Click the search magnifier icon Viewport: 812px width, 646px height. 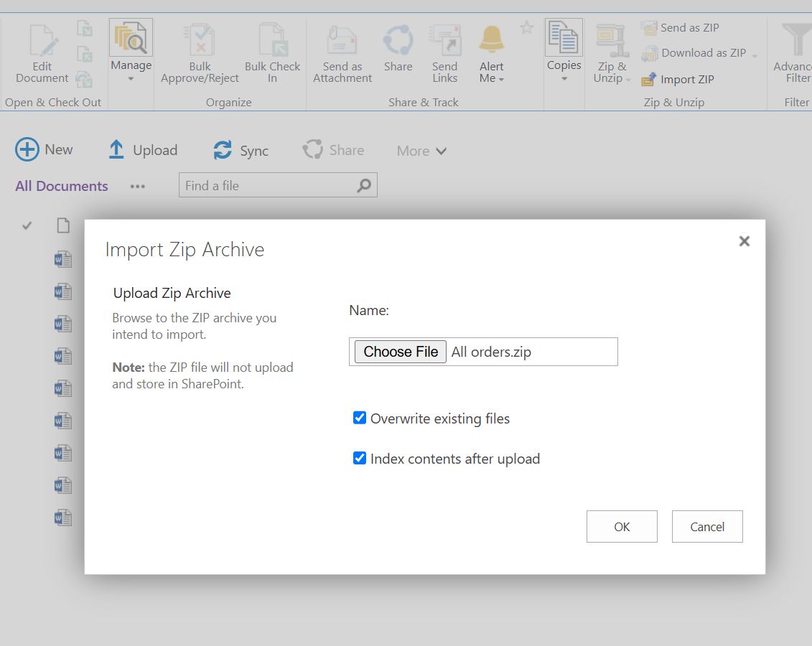pos(364,185)
